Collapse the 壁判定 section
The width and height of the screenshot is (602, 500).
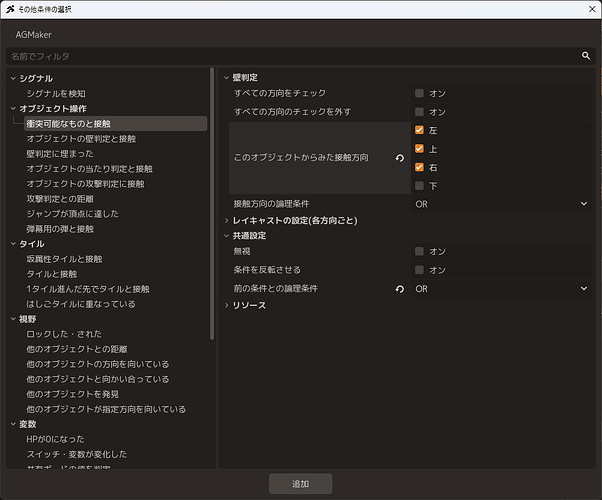pos(227,78)
